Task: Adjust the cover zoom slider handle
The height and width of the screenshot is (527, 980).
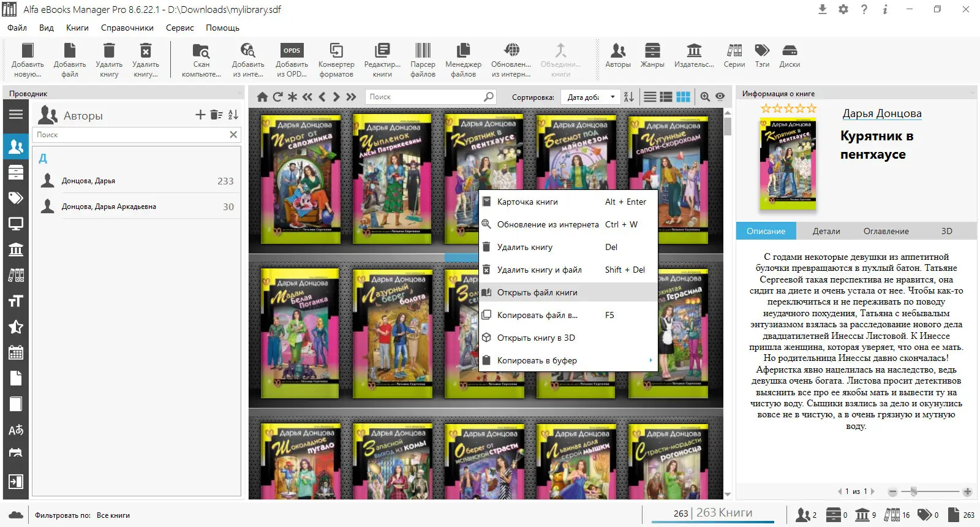Action: (x=913, y=491)
